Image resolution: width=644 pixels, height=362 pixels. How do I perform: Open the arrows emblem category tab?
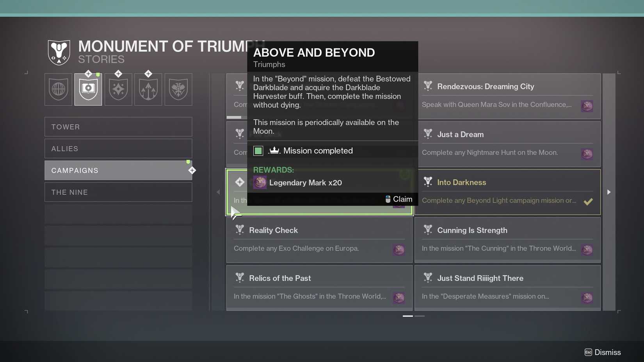coord(148,89)
